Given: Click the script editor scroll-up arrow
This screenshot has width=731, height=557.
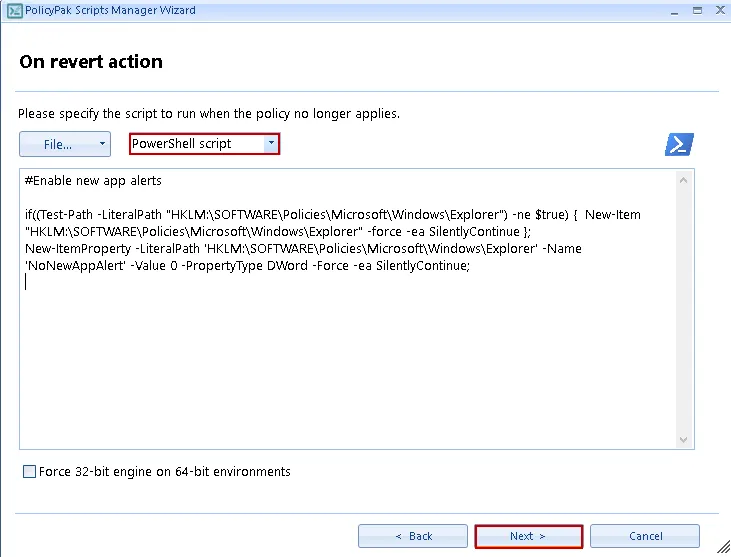Looking at the screenshot, I should [x=683, y=180].
